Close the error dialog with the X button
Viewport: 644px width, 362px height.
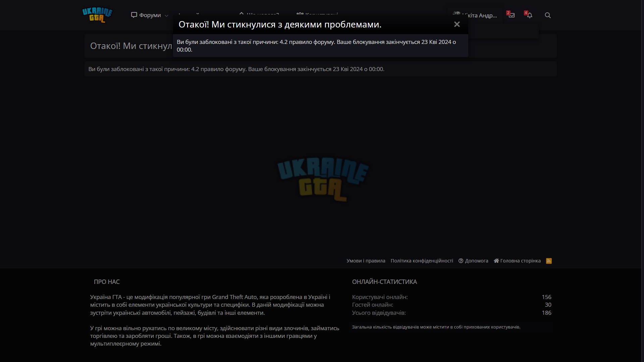(x=457, y=24)
